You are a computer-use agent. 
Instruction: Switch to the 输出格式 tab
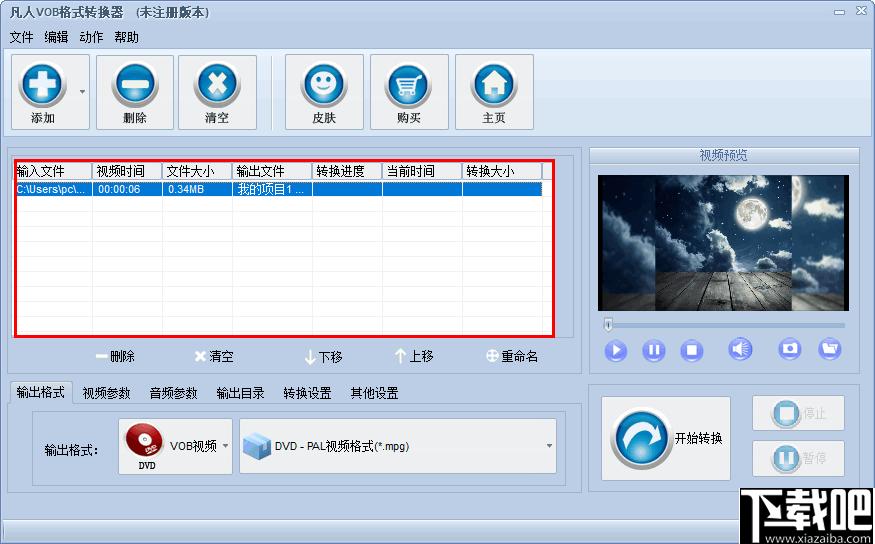41,392
